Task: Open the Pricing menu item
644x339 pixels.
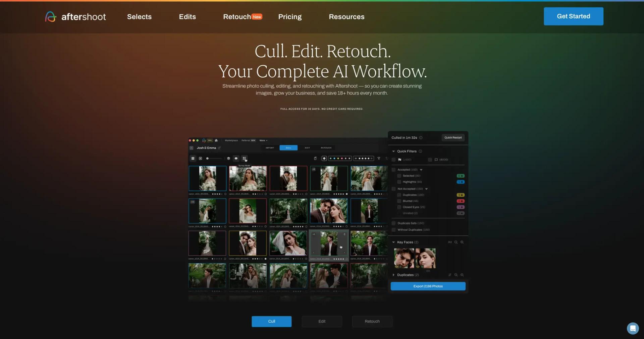Action: [290, 17]
